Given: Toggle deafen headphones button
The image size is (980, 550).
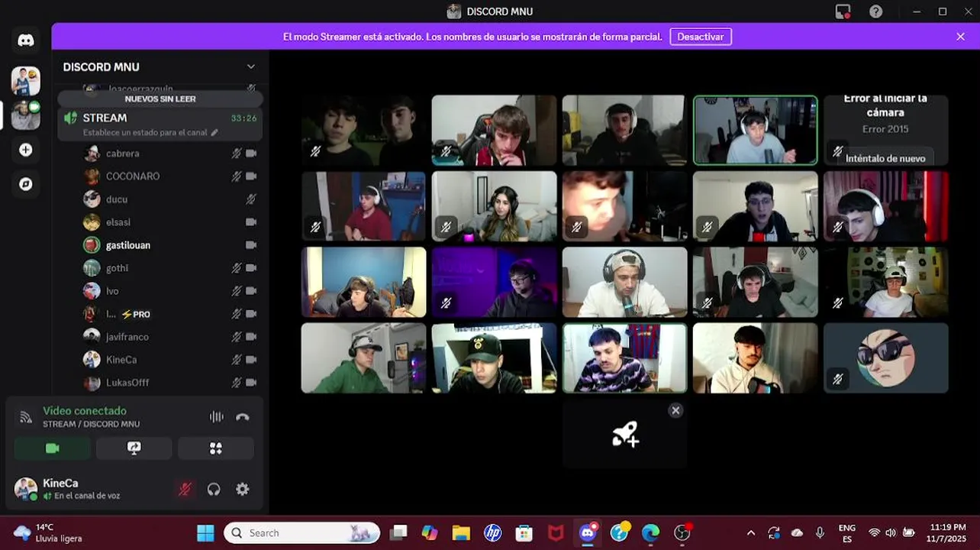Looking at the screenshot, I should pyautogui.click(x=214, y=490).
